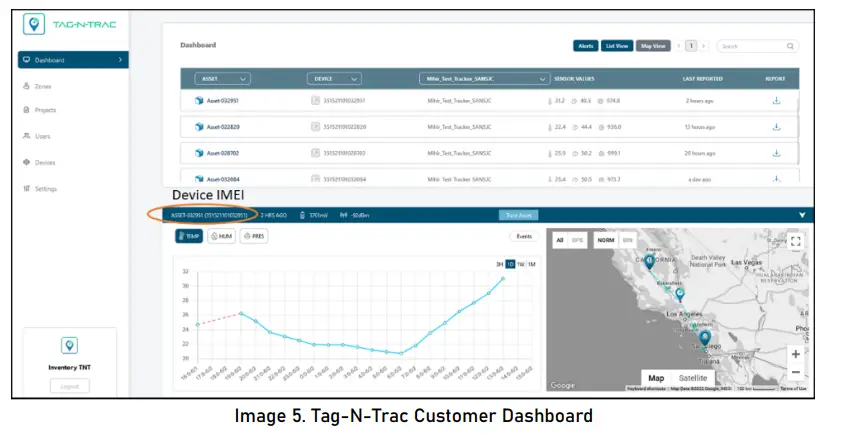The height and width of the screenshot is (442, 841).
Task: Open the Zones sidebar item
Action: coord(38,86)
